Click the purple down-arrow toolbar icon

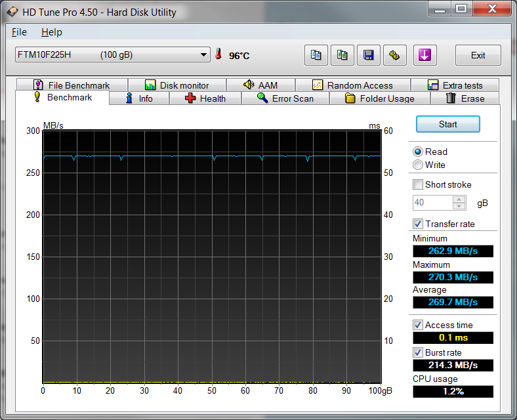pyautogui.click(x=424, y=55)
